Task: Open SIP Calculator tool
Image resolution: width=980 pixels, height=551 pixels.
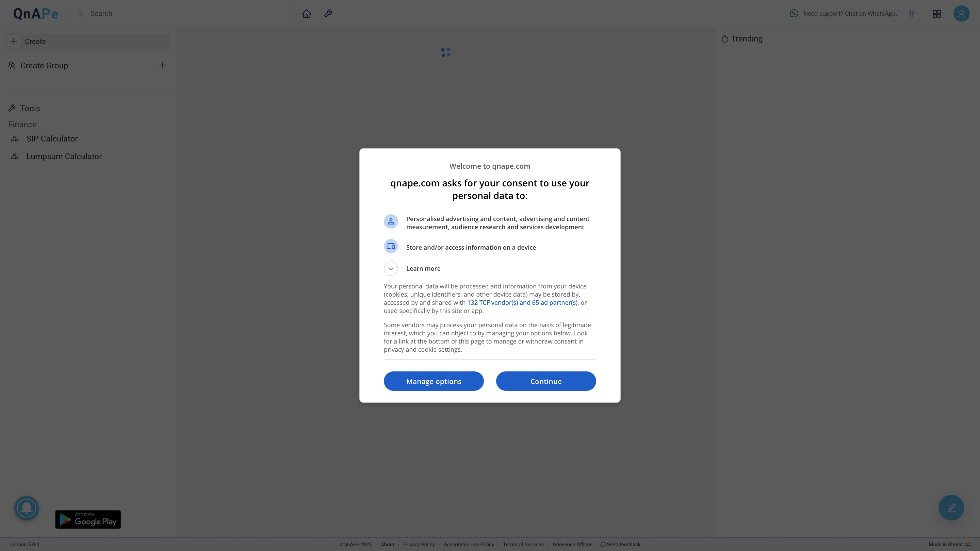Action: 52,139
